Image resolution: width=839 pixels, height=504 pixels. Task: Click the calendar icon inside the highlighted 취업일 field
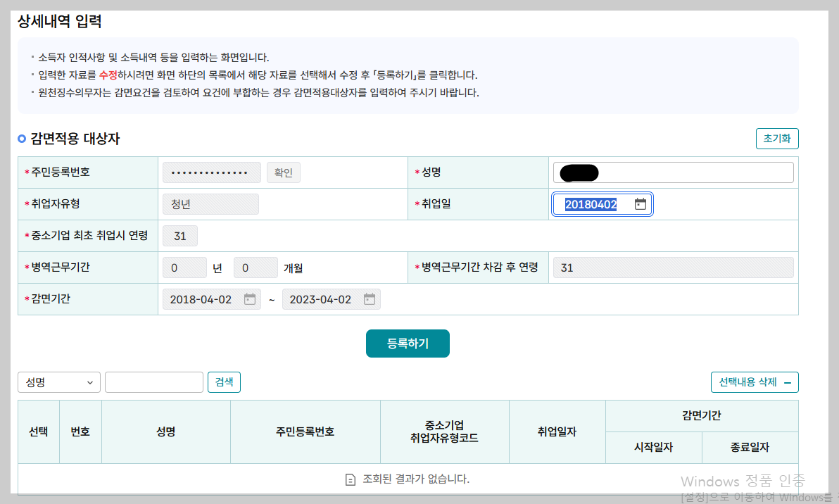(x=640, y=203)
